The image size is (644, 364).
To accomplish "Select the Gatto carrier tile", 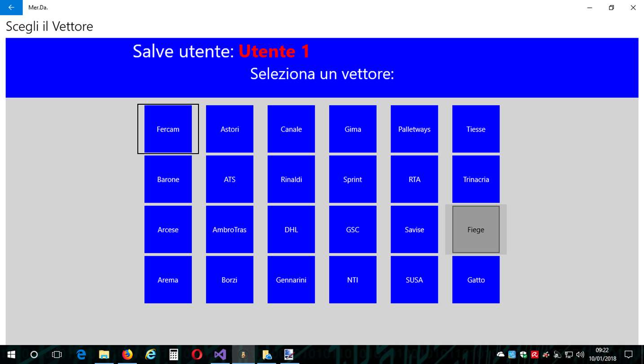I will (x=476, y=280).
